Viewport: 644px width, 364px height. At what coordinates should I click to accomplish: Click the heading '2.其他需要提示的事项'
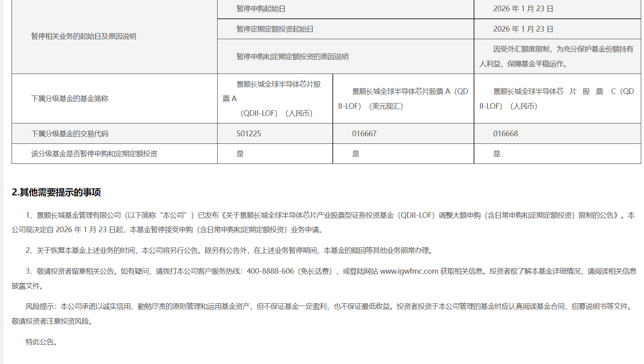pyautogui.click(x=56, y=192)
